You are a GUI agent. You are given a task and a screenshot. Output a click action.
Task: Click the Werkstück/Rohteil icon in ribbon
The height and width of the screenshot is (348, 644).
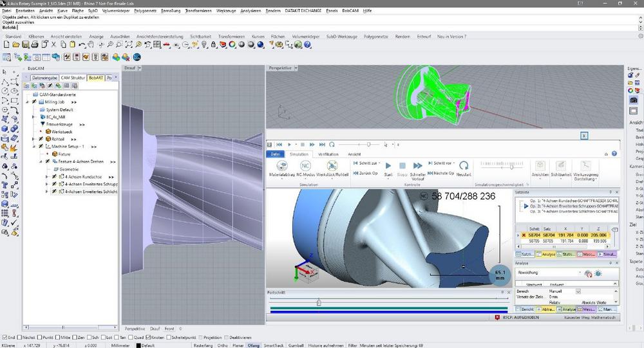tap(333, 166)
